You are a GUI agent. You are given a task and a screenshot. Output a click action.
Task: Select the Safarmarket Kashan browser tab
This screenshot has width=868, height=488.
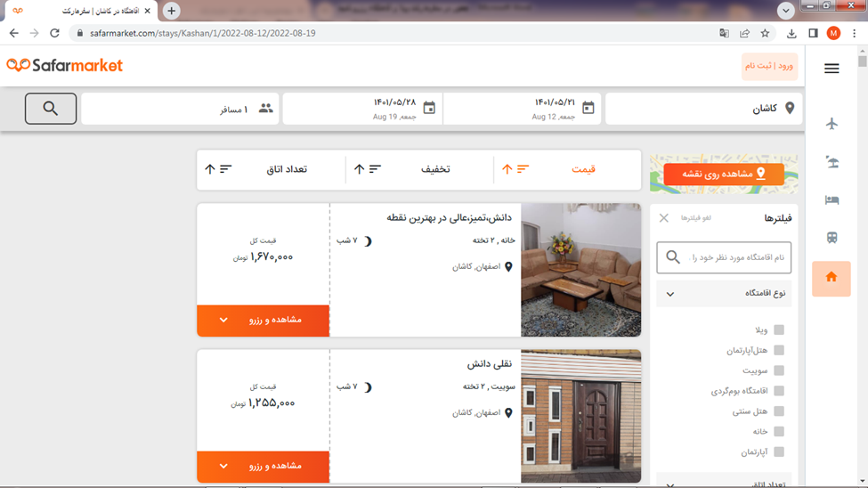pyautogui.click(x=81, y=11)
